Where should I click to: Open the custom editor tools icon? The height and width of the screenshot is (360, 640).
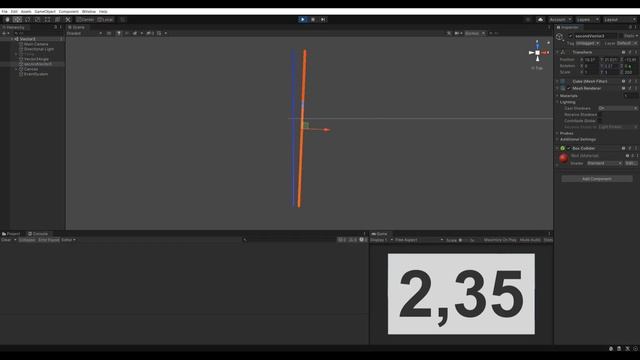pyautogui.click(x=68, y=20)
